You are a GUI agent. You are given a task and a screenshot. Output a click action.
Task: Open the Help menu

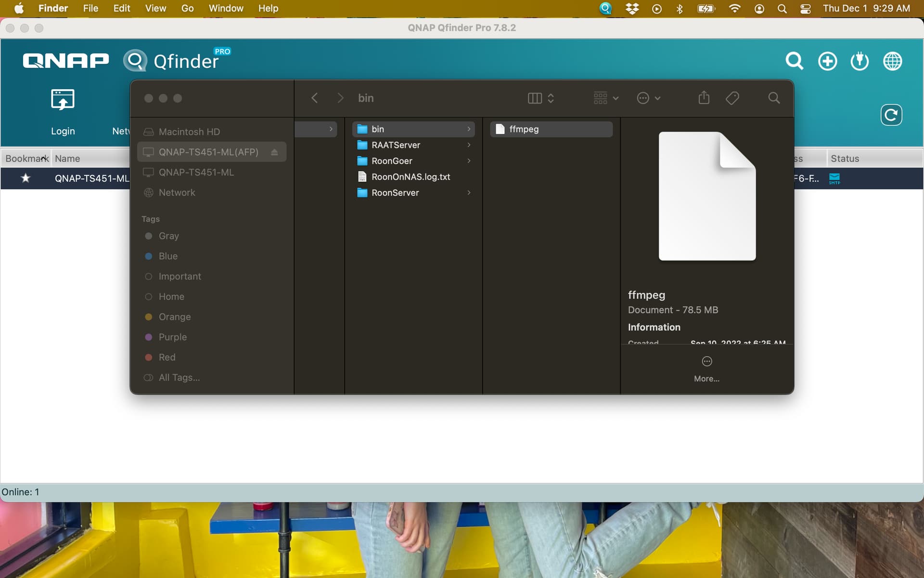click(x=268, y=8)
